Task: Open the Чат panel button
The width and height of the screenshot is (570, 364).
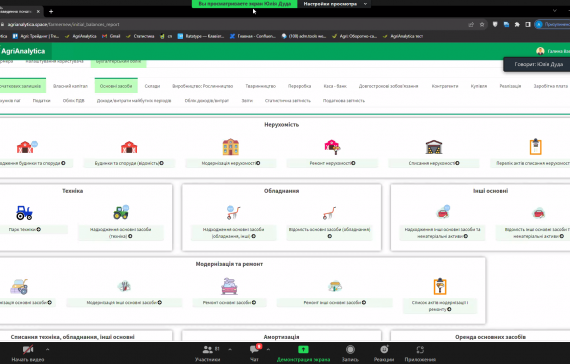Action: click(x=254, y=353)
